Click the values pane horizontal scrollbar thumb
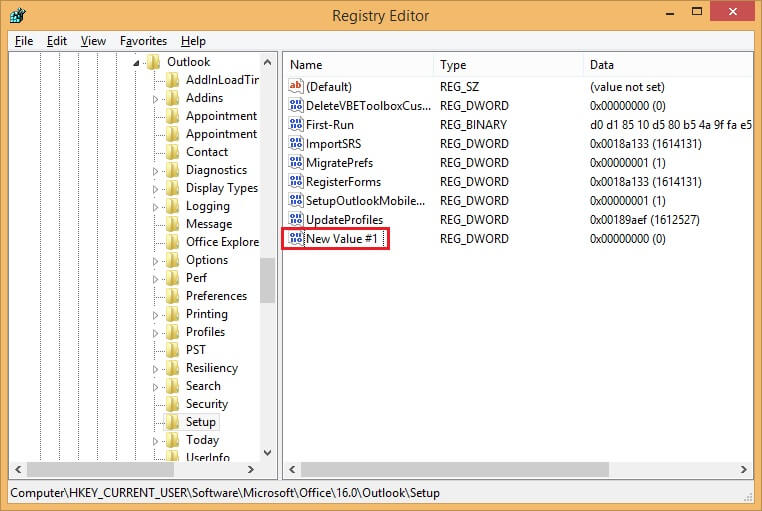 [455, 469]
